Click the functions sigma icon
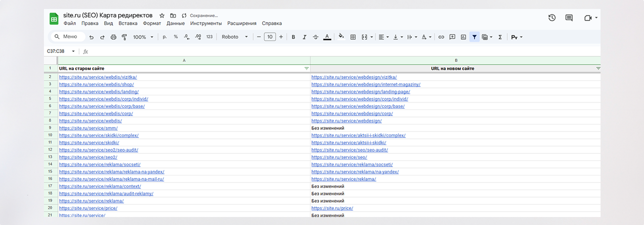The width and height of the screenshot is (644, 225). (x=500, y=37)
